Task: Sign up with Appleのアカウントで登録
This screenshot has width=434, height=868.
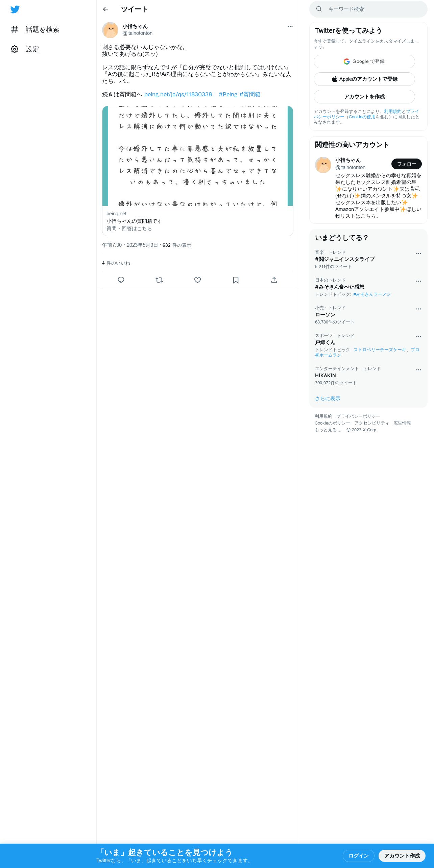Action: tap(364, 79)
